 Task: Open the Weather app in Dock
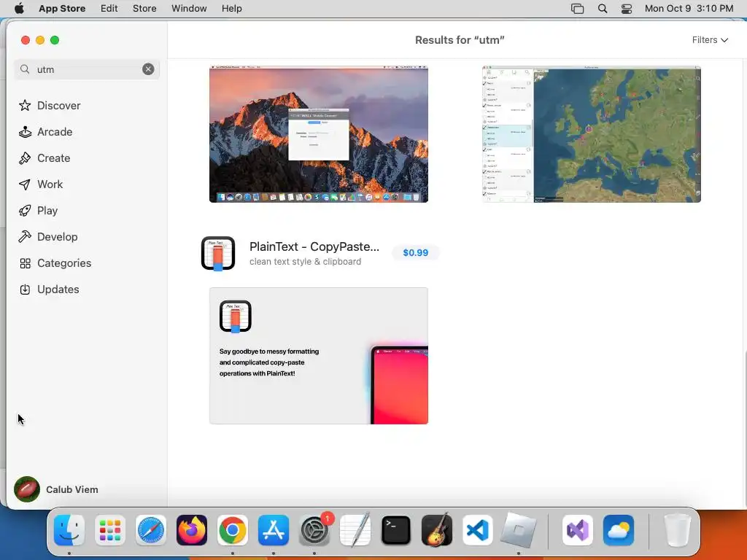(619, 530)
